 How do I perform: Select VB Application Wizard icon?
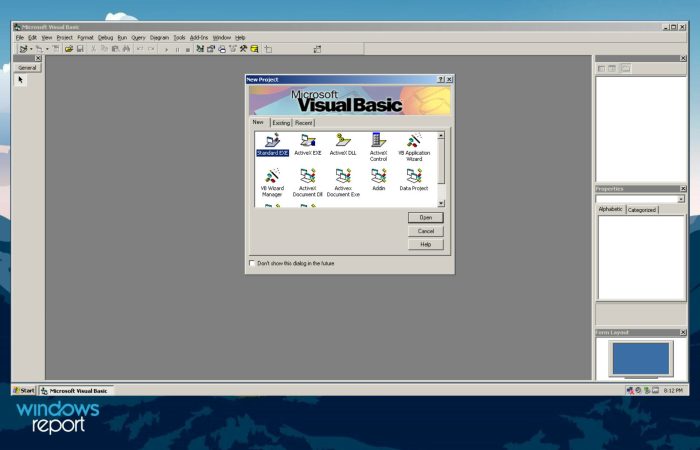coord(414,147)
